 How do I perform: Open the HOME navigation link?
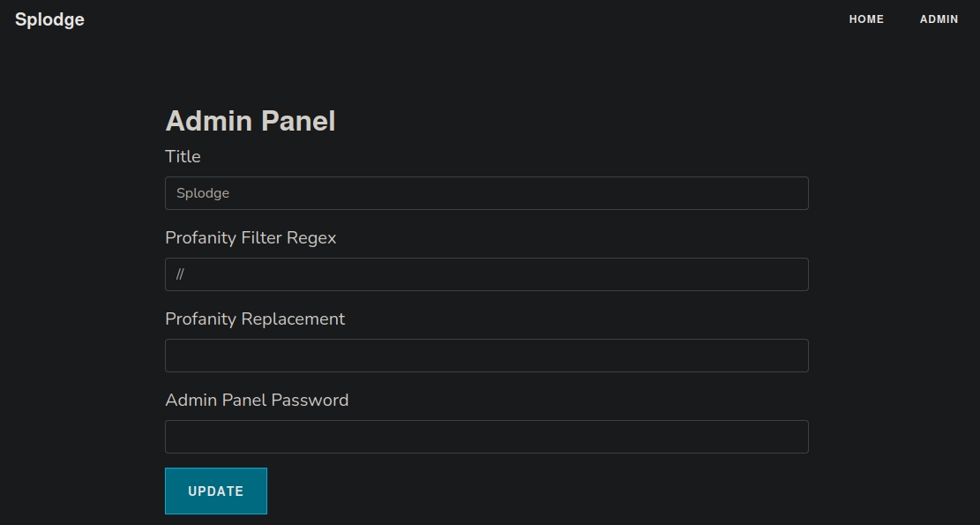tap(866, 19)
